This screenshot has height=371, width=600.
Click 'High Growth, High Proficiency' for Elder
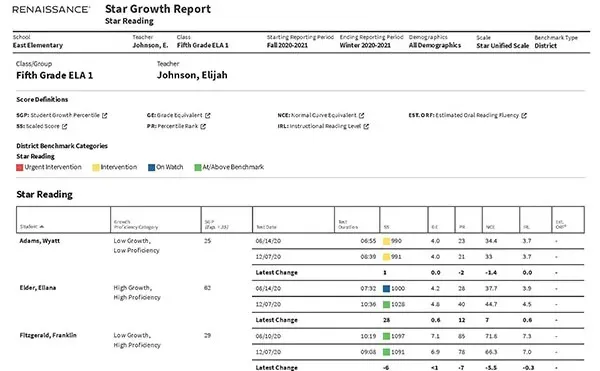(x=137, y=293)
